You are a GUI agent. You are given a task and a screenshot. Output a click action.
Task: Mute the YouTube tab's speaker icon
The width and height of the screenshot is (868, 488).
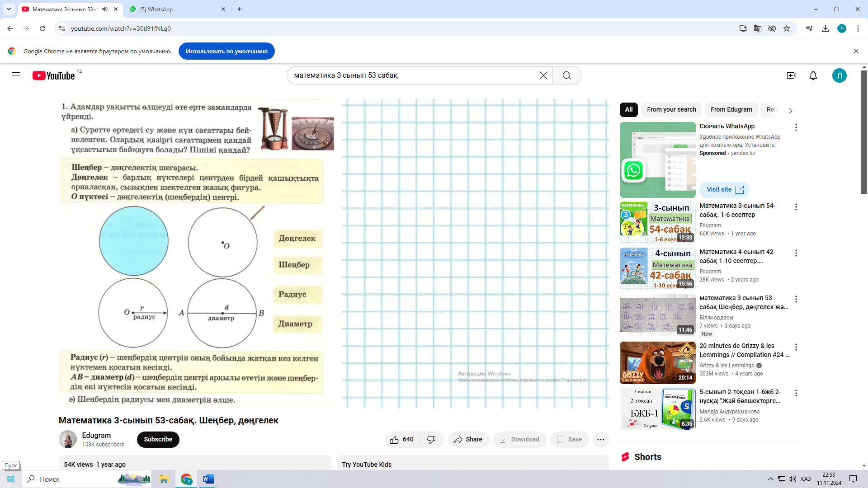coord(105,9)
